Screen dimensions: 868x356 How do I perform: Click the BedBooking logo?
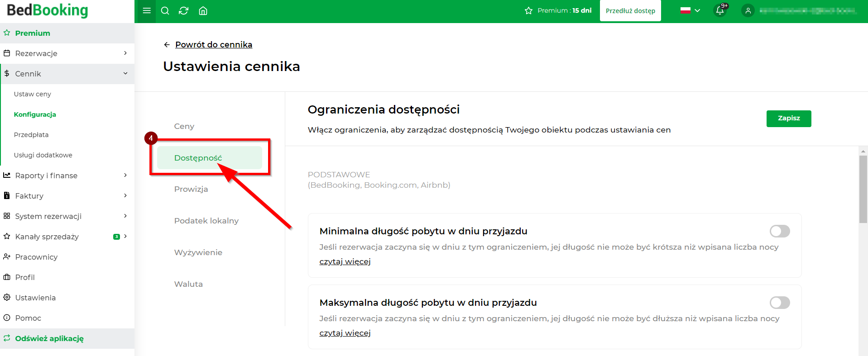[x=48, y=10]
